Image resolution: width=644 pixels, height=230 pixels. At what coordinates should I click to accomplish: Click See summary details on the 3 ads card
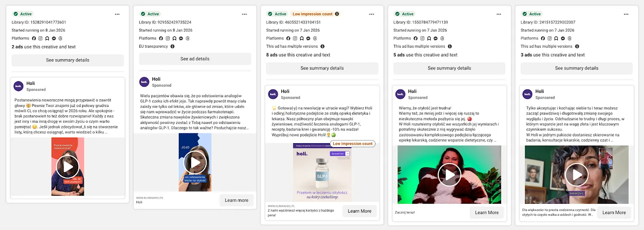tap(577, 68)
